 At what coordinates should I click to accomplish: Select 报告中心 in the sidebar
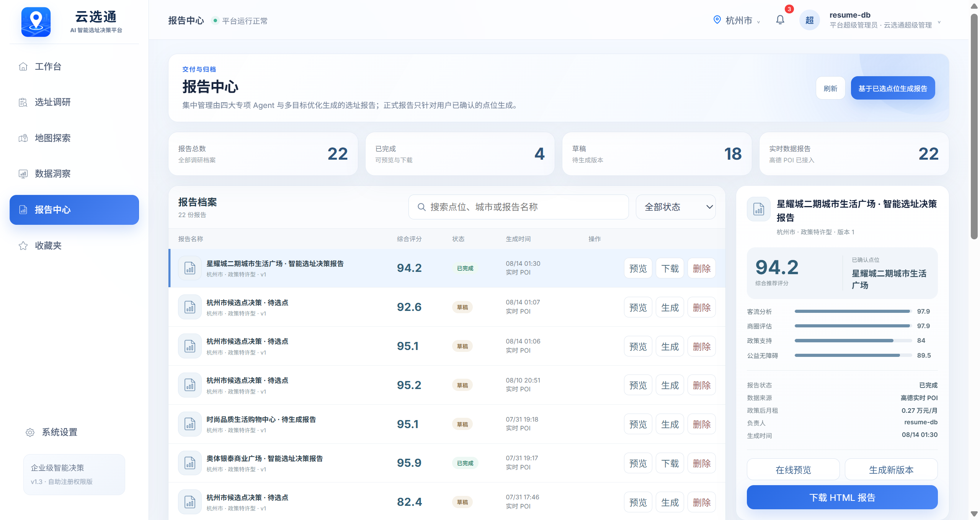pyautogui.click(x=74, y=210)
